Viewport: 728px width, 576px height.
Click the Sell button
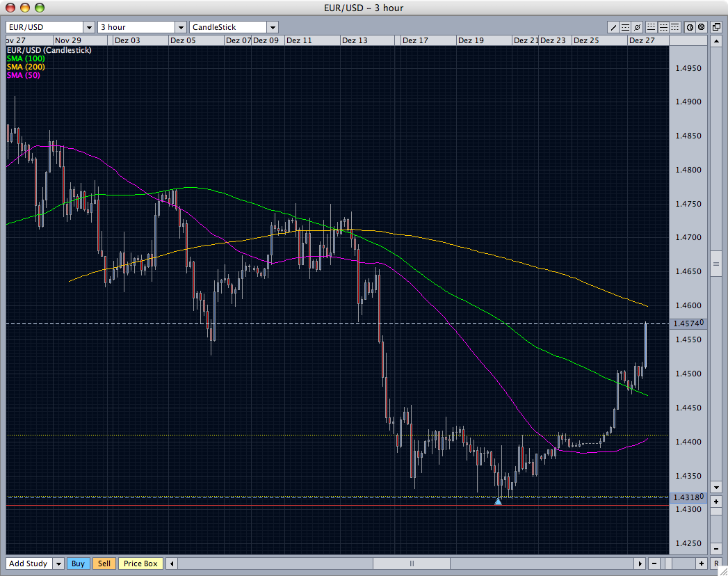coord(104,563)
